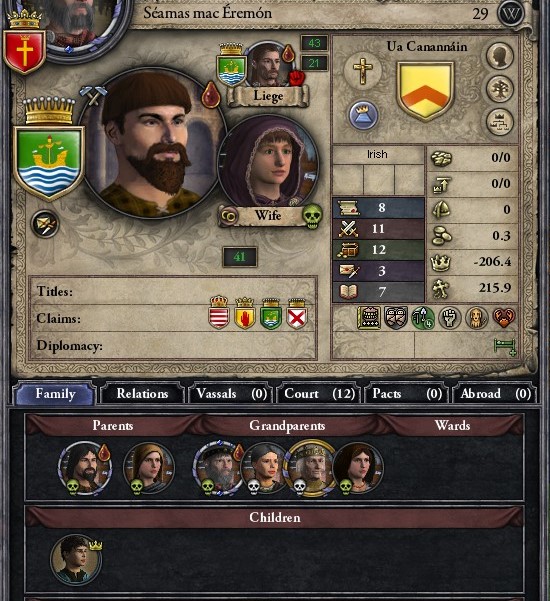Click the green bed plus icon
The height and width of the screenshot is (601, 550).
click(x=504, y=346)
